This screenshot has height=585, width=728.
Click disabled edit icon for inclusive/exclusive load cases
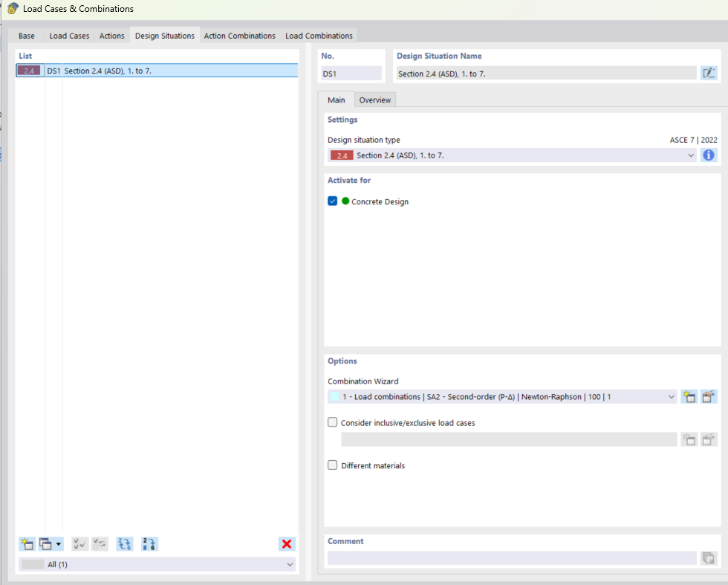[709, 439]
